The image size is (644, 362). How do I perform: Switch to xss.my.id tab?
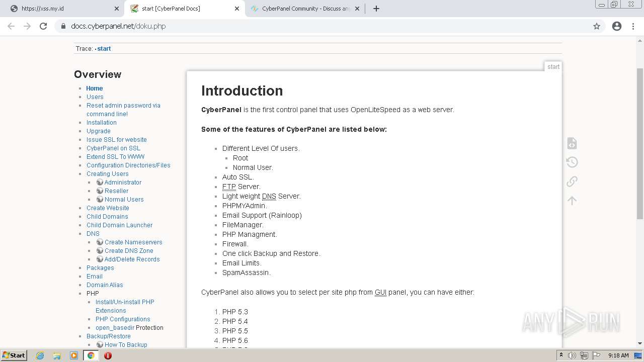pyautogui.click(x=63, y=9)
